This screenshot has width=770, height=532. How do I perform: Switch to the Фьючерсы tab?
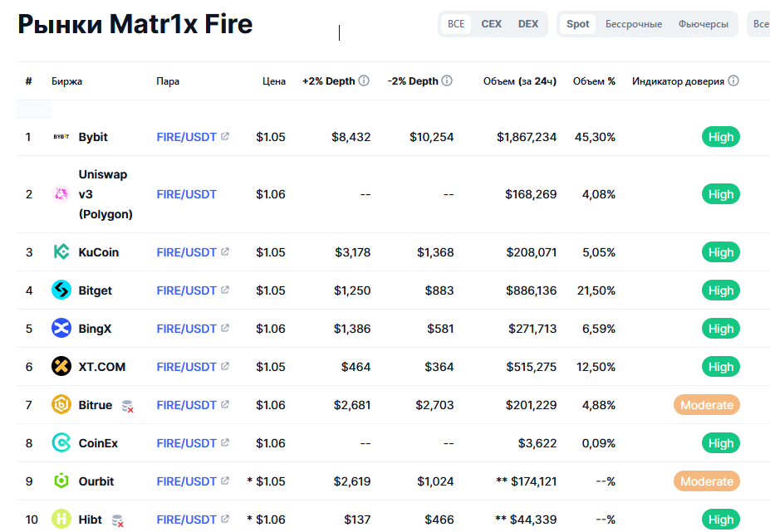(x=703, y=24)
